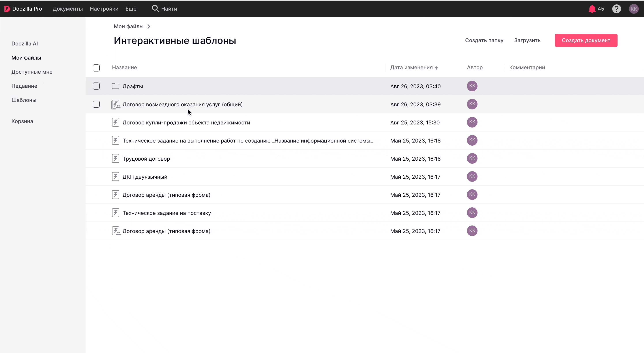Screen dimensions: 644x353
Task: Open Документы menu in top bar
Action: [x=67, y=9]
